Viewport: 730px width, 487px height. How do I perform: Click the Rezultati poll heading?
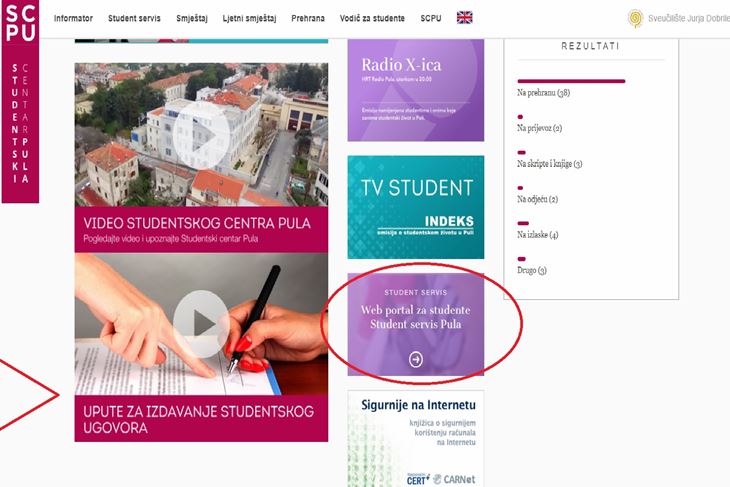point(590,46)
